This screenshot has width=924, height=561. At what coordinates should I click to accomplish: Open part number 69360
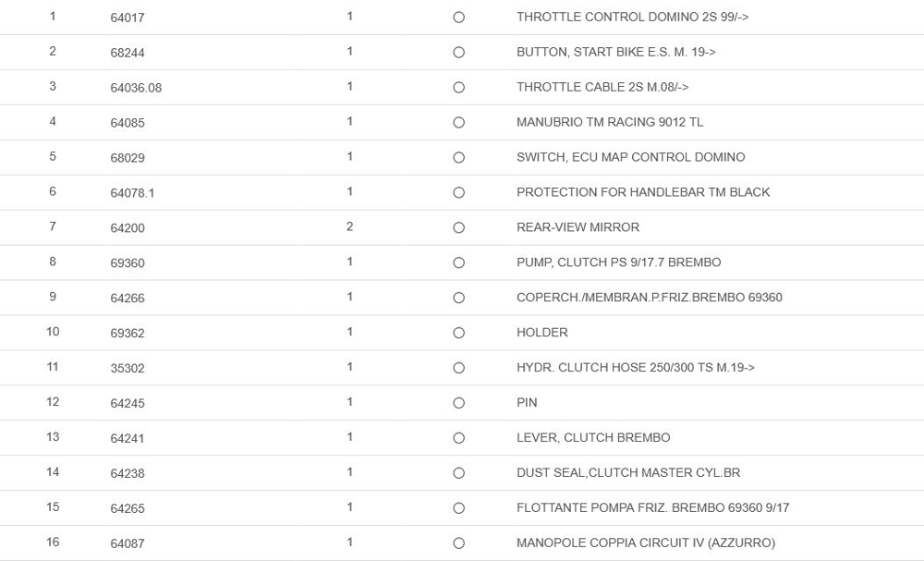(128, 263)
